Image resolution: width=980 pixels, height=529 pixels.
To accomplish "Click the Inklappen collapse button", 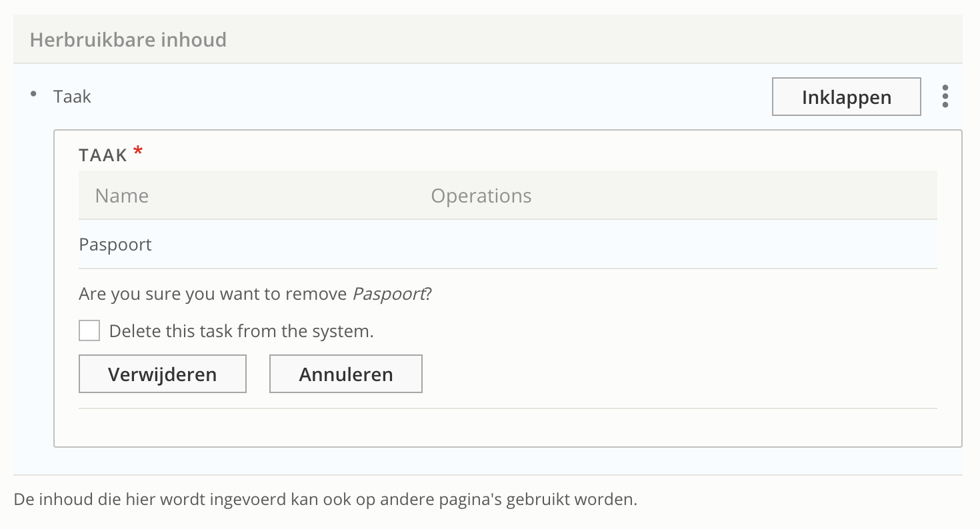I will click(x=846, y=97).
